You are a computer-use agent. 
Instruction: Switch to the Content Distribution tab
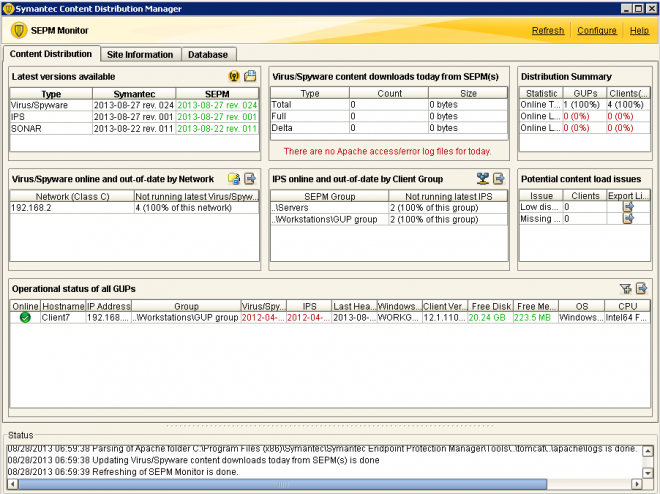(x=51, y=54)
